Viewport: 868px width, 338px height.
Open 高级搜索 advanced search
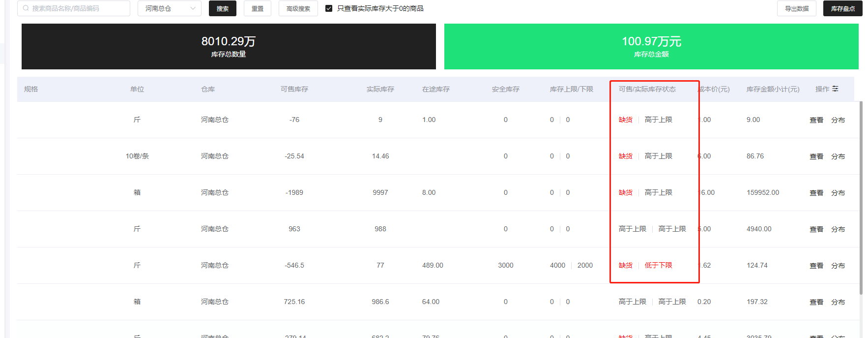(x=298, y=8)
